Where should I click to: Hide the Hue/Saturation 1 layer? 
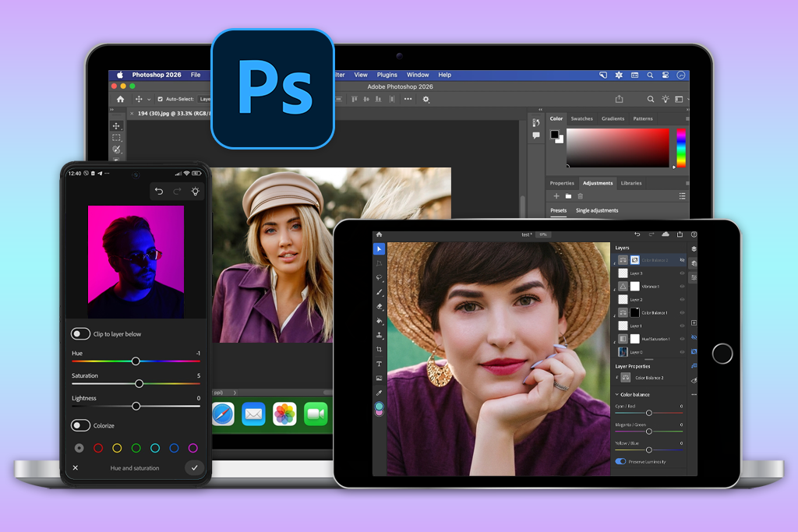[x=683, y=339]
